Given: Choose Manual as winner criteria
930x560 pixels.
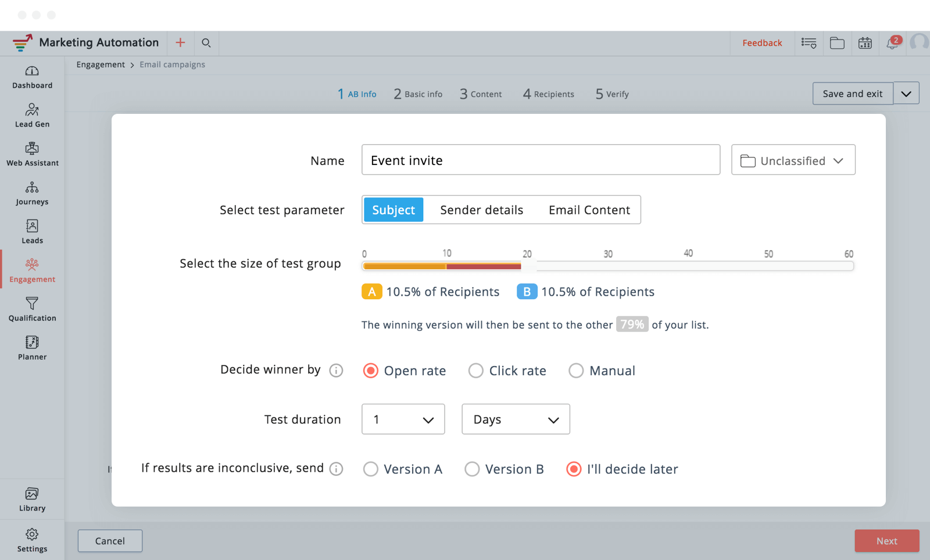Looking at the screenshot, I should pos(576,371).
